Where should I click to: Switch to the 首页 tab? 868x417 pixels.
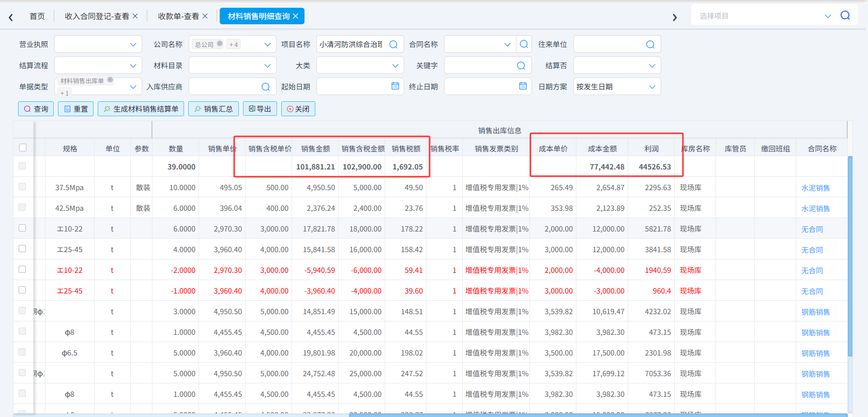[37, 16]
